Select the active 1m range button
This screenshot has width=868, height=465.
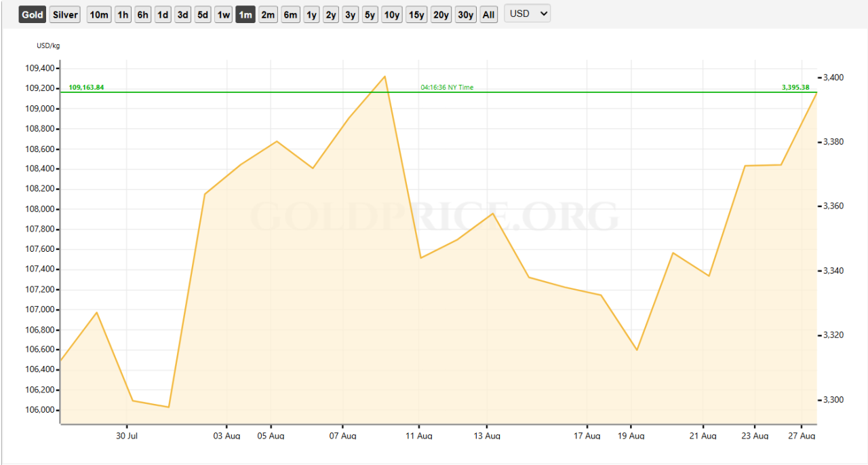point(245,14)
